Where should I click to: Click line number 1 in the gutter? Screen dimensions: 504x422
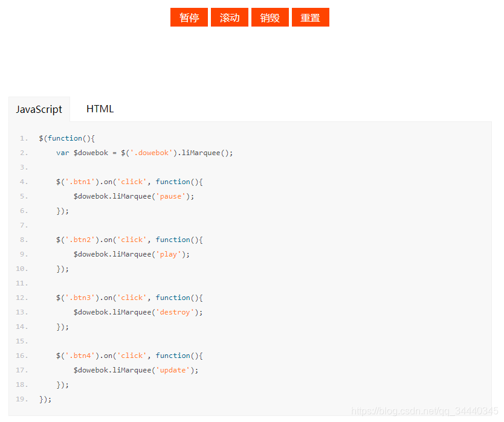23,138
